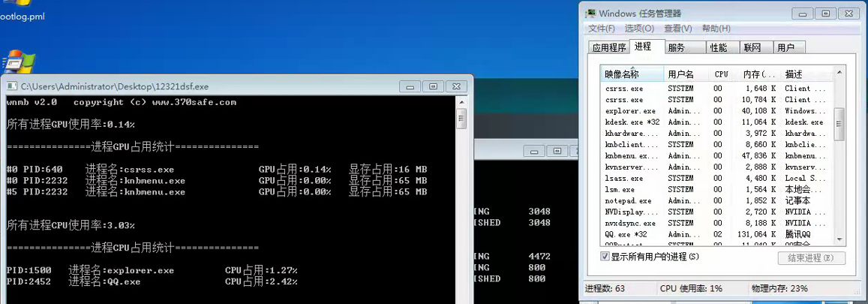This screenshot has width=868, height=304.
Task: Open the 文件(F) menu
Action: pos(602,29)
